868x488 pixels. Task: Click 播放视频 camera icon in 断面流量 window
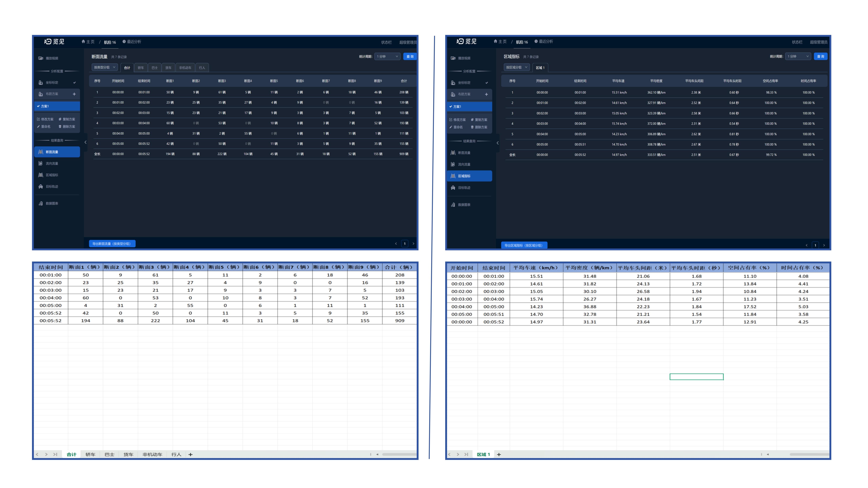[41, 58]
